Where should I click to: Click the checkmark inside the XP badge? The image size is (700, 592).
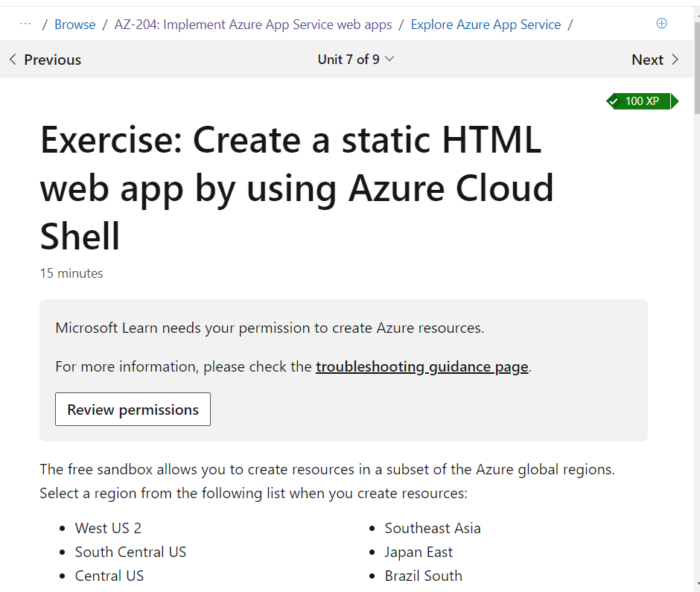(x=613, y=101)
